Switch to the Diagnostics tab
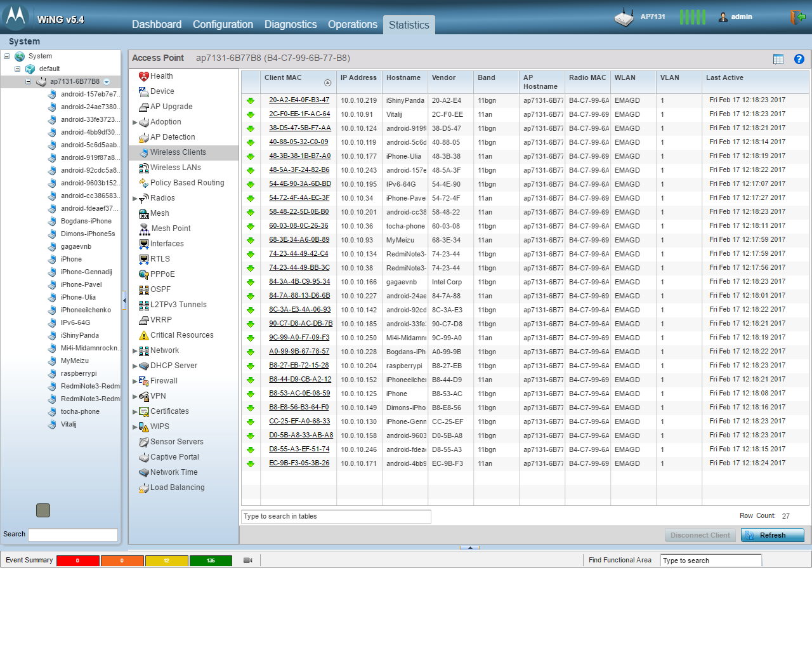This screenshot has height=650, width=812. (291, 24)
